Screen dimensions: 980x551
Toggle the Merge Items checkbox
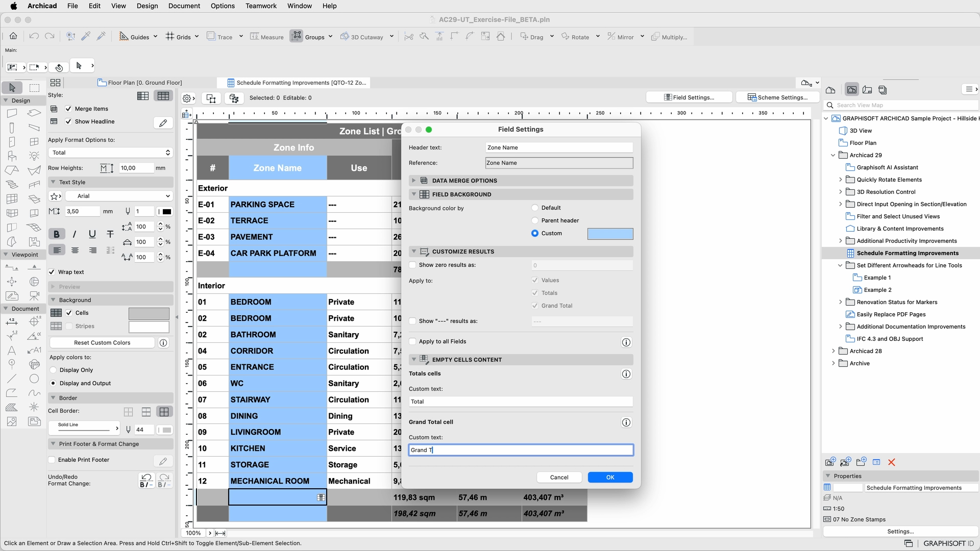[x=68, y=109]
